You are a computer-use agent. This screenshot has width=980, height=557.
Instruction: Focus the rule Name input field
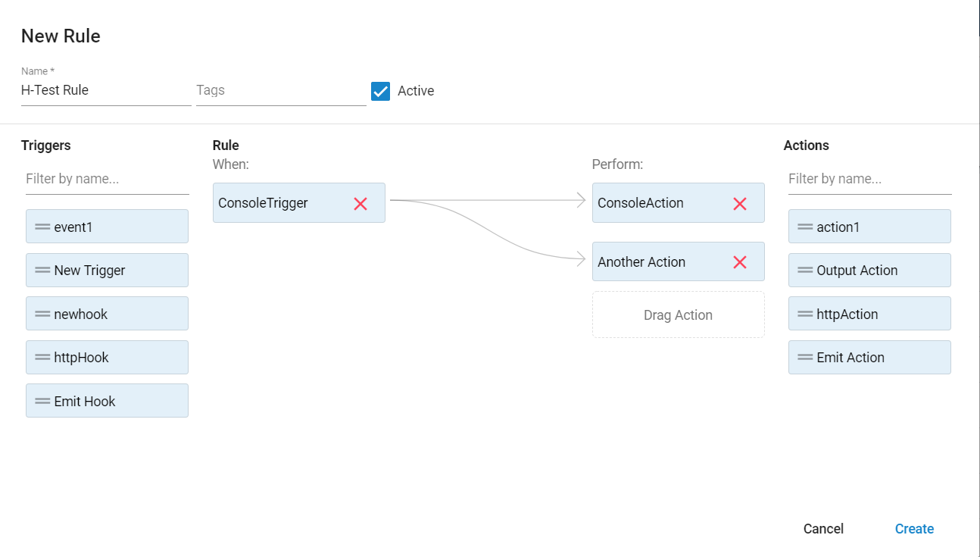106,90
